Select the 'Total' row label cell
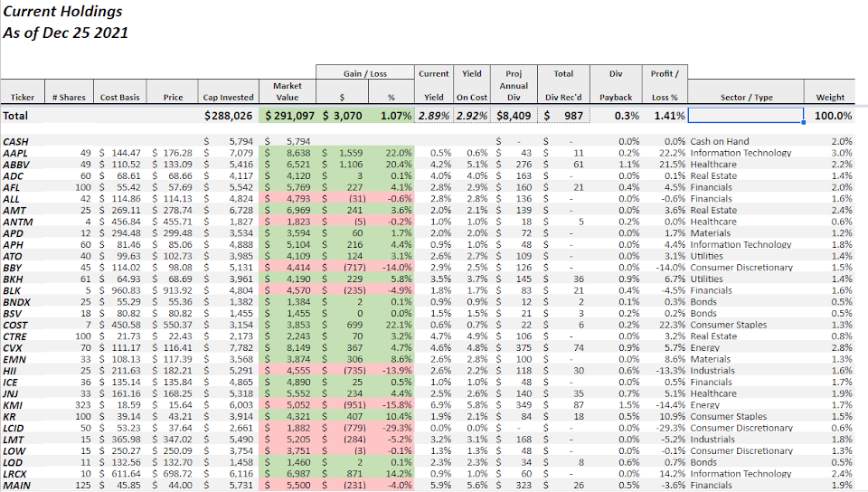The width and height of the screenshot is (868, 492). pyautogui.click(x=15, y=116)
